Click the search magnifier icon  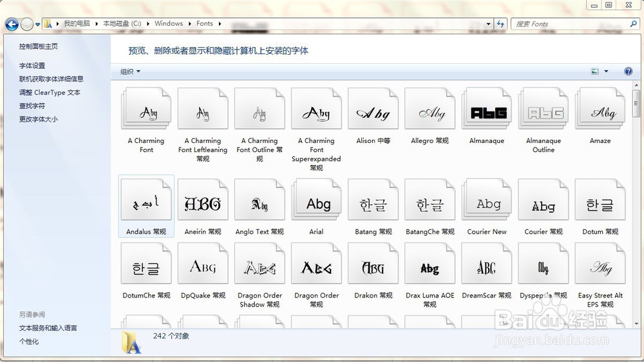point(633,24)
